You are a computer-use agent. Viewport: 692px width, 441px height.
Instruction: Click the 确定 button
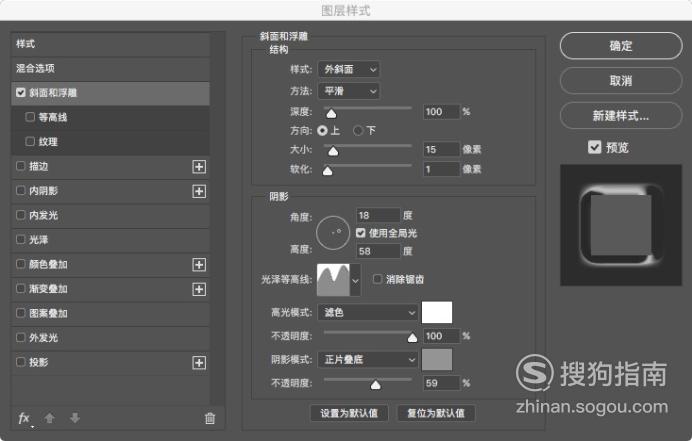click(x=621, y=46)
